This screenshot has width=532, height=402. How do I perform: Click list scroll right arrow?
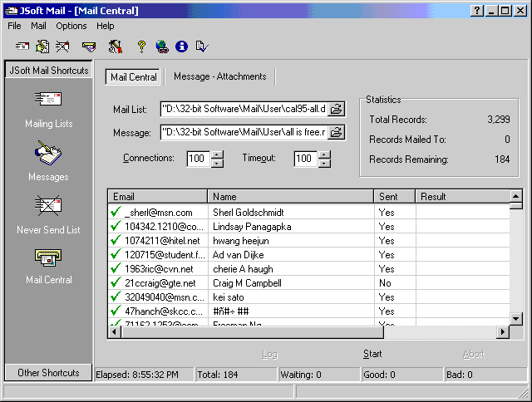pyautogui.click(x=502, y=332)
